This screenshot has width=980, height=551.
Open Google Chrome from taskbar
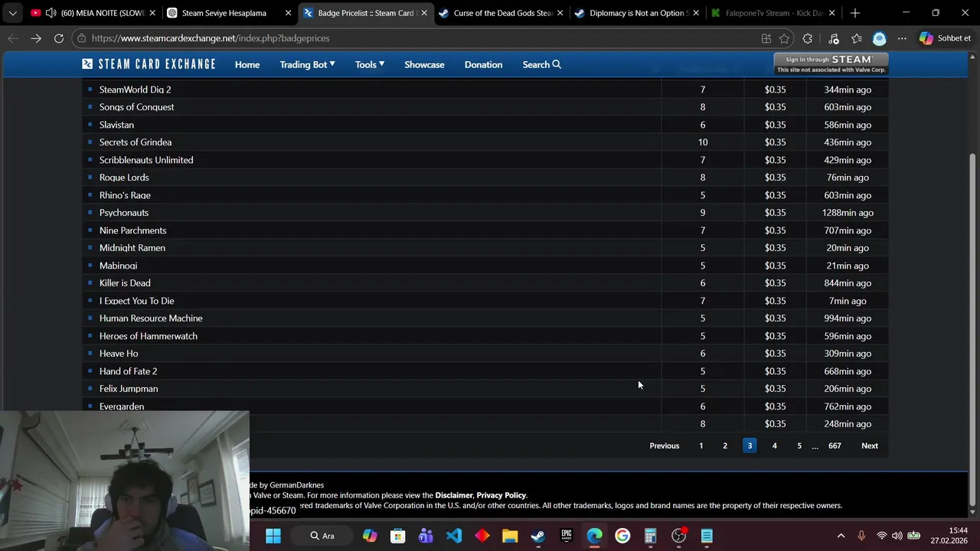pos(622,536)
